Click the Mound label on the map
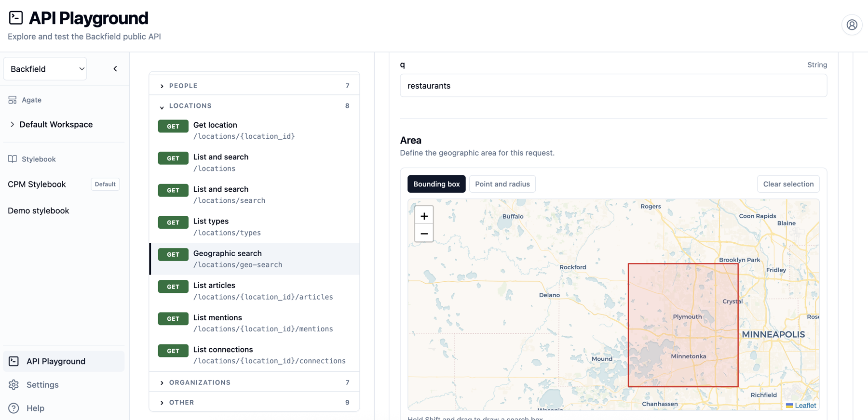868x420 pixels. 602,359
